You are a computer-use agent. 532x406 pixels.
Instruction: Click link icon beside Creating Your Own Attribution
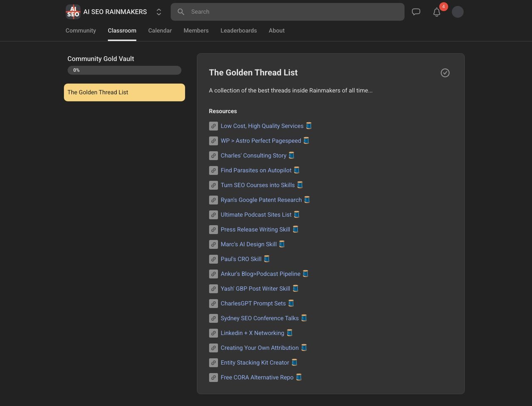pos(213,348)
